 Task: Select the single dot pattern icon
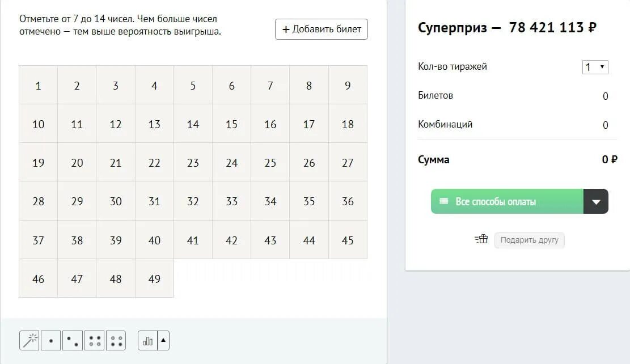tap(51, 341)
